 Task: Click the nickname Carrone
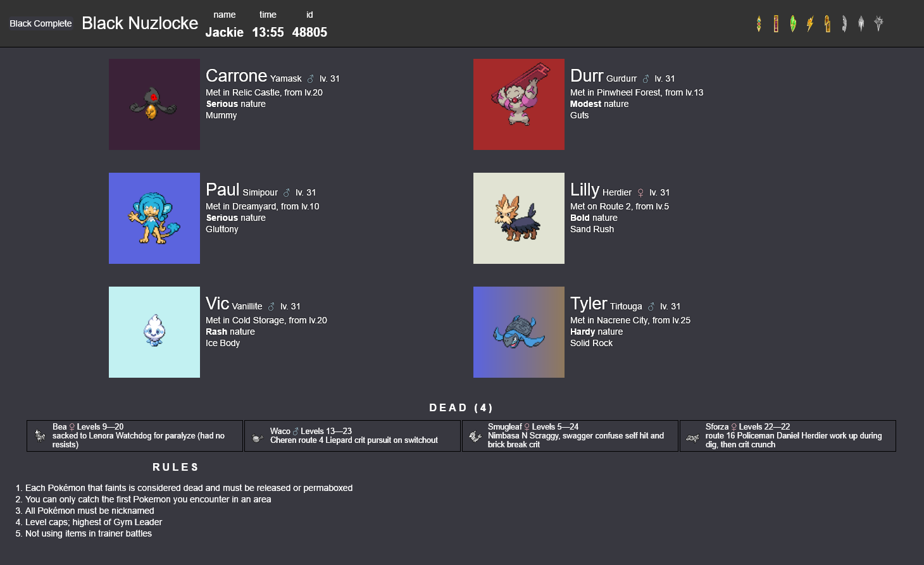pyautogui.click(x=236, y=75)
